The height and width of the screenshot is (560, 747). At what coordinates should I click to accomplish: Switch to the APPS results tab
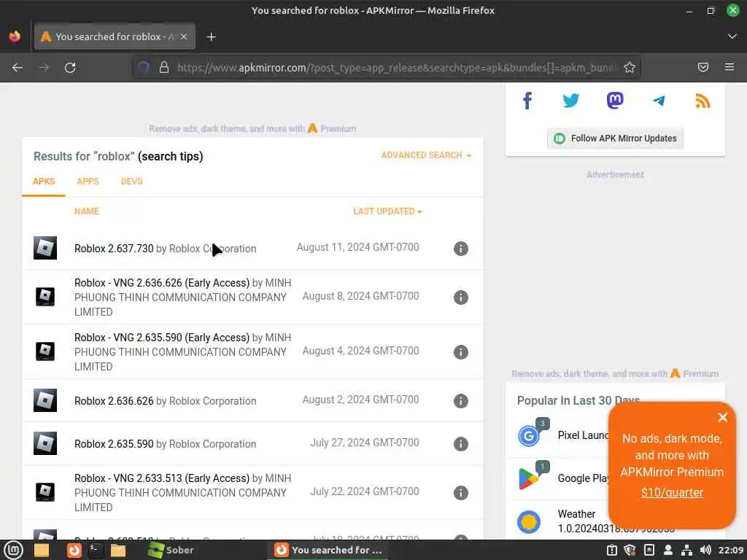[88, 182]
